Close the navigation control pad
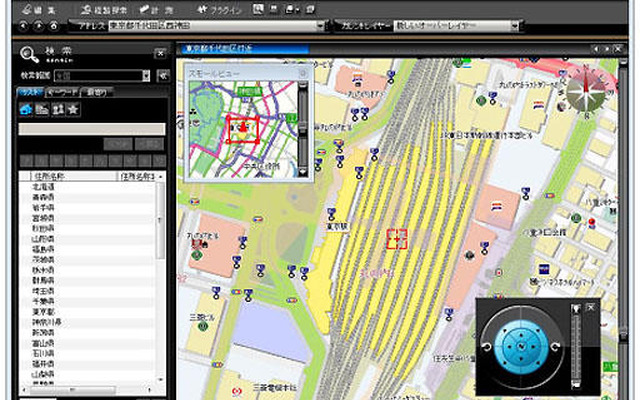 click(x=591, y=307)
